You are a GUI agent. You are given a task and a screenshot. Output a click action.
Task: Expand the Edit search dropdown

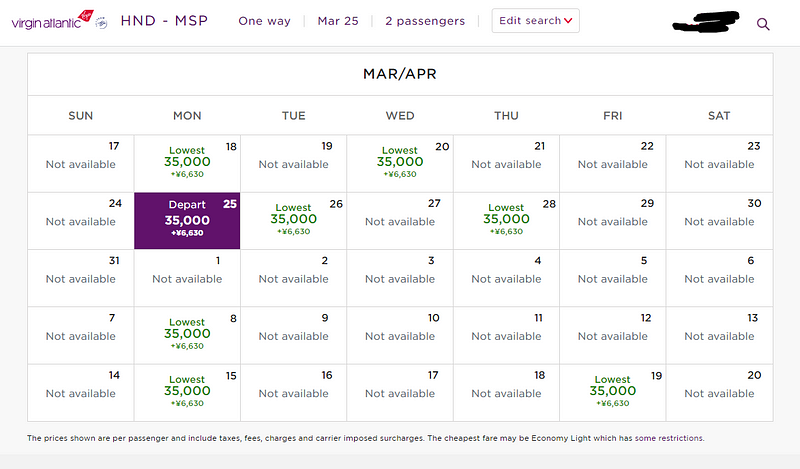pos(535,21)
